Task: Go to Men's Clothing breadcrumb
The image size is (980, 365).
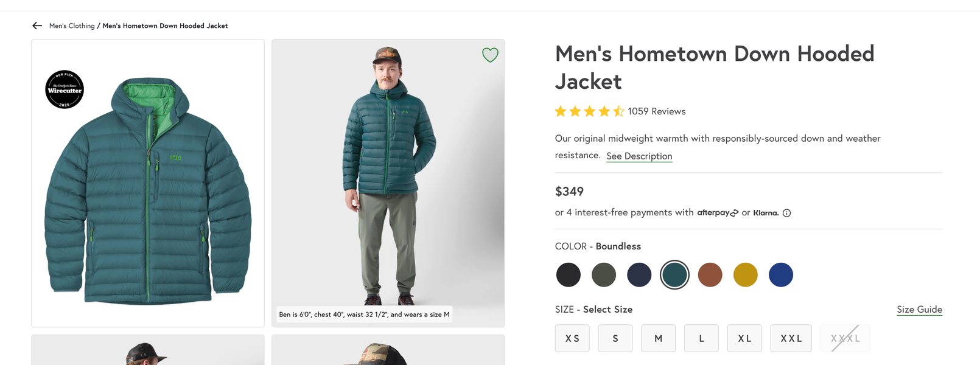Action: [71, 26]
